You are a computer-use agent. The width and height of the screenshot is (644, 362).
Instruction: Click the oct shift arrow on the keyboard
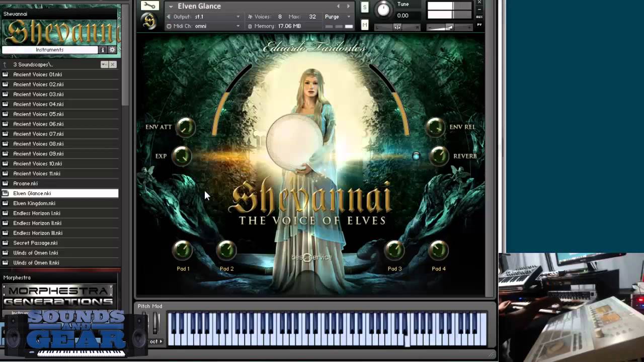point(161,341)
